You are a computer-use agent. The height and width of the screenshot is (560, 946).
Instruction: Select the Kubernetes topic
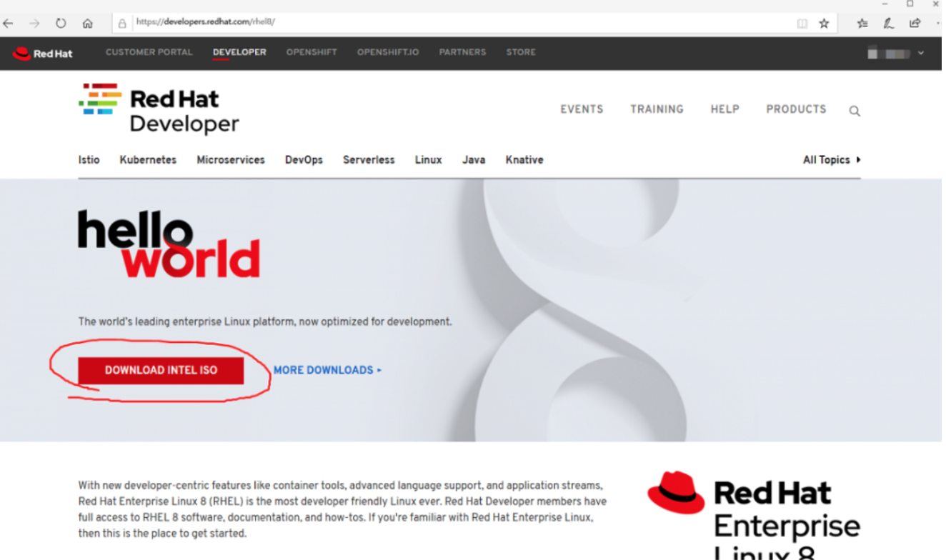pyautogui.click(x=148, y=160)
